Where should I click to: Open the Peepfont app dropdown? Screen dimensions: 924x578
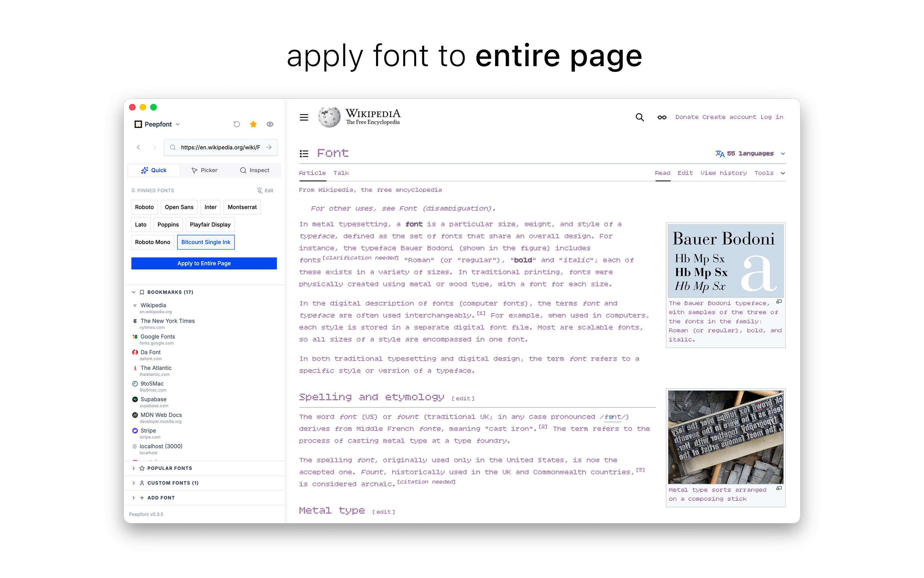[157, 124]
